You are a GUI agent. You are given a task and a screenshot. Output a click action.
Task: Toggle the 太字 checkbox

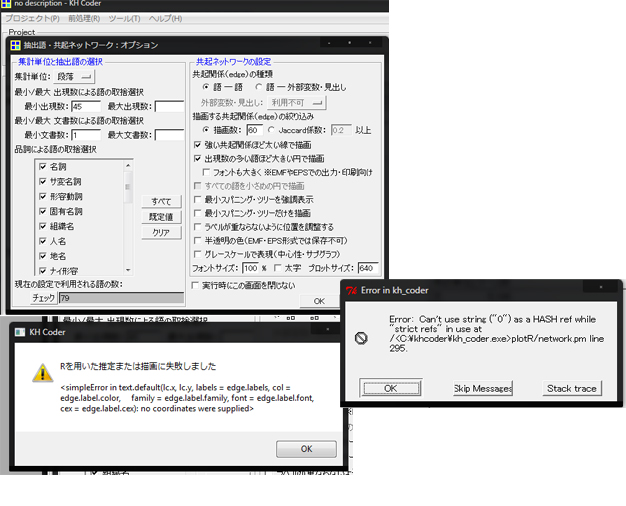[x=278, y=268]
